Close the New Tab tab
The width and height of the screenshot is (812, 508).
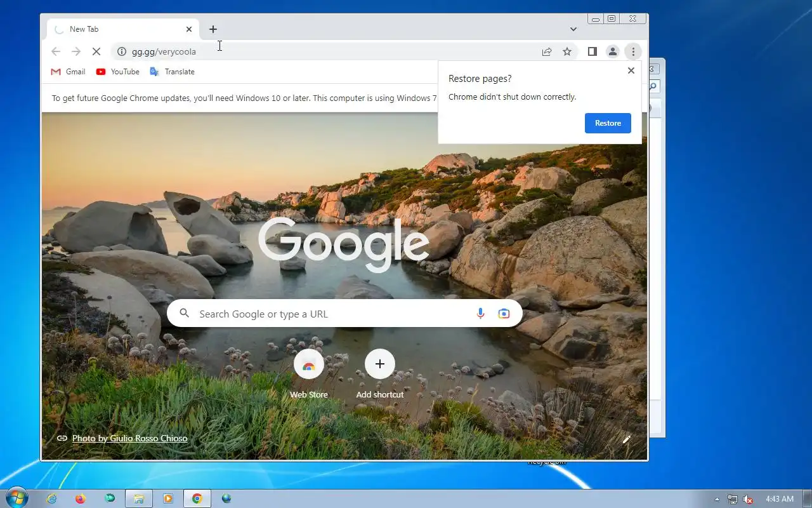[x=189, y=29]
